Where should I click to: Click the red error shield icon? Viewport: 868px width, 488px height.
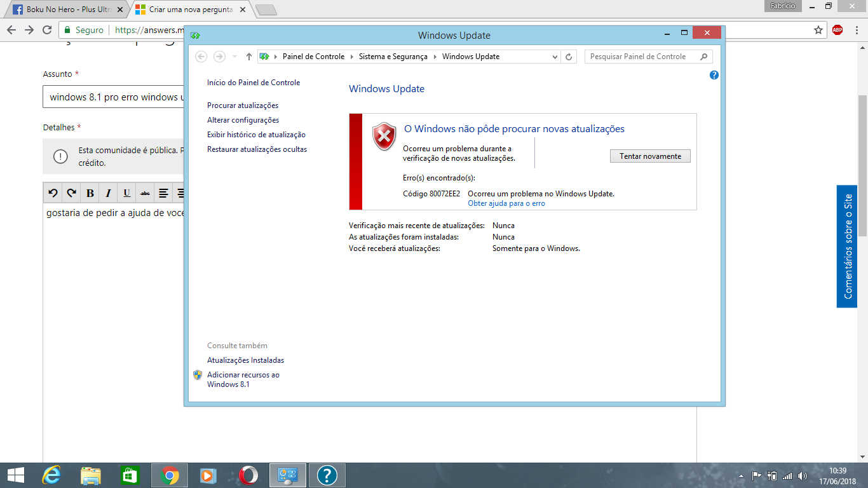[384, 137]
